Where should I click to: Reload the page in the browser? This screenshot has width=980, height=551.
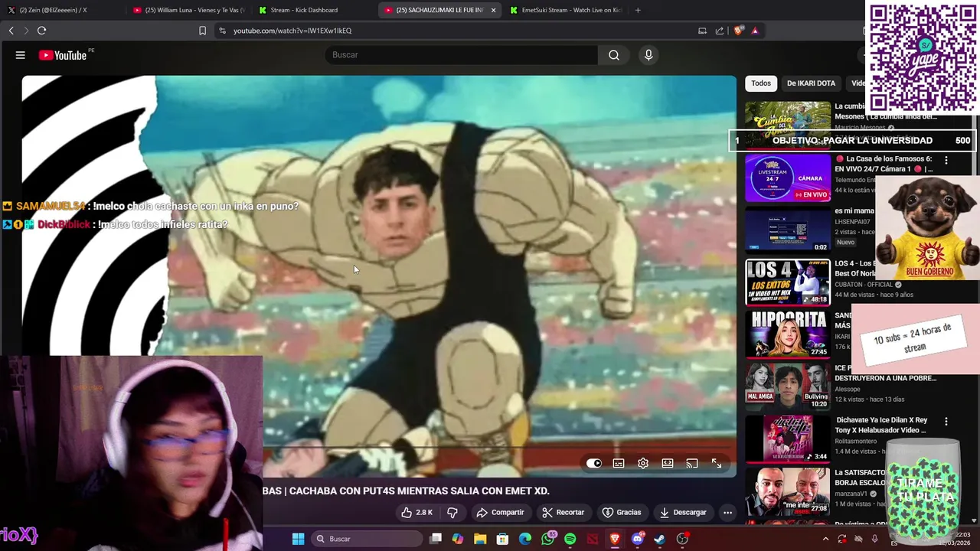42,31
